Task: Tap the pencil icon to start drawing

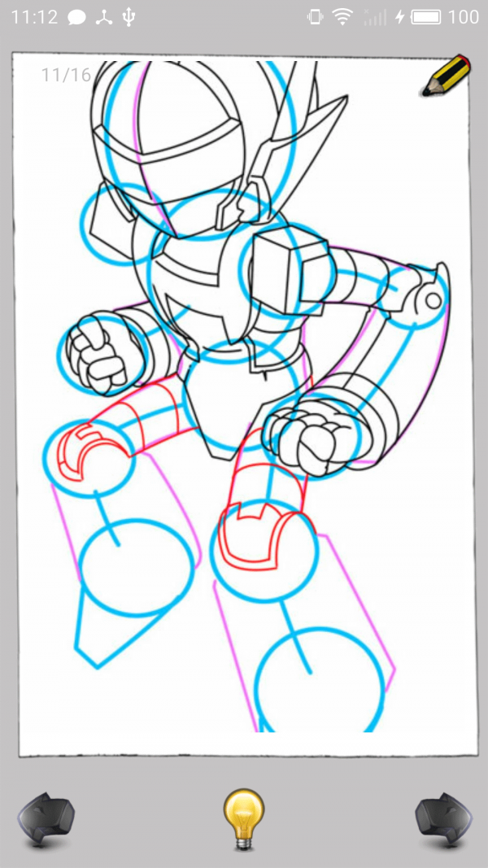Action: (x=447, y=76)
